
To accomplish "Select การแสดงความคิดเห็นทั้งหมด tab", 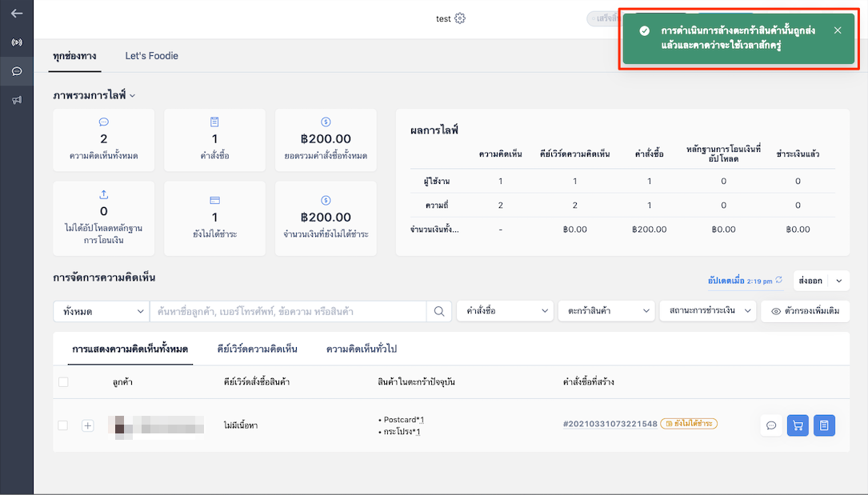I will 130,349.
